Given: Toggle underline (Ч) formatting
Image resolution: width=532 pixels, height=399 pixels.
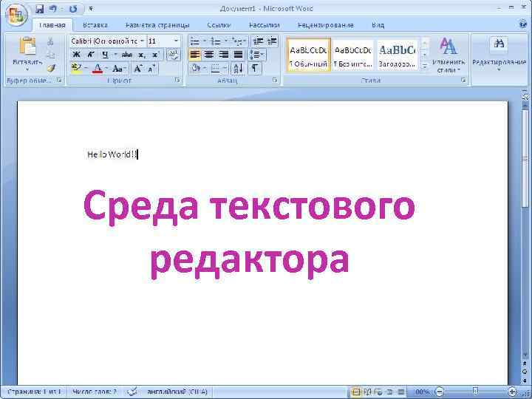Looking at the screenshot, I should click(105, 55).
